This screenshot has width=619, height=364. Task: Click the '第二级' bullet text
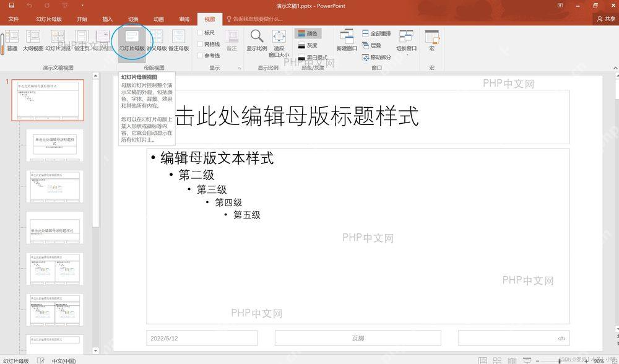coord(196,175)
